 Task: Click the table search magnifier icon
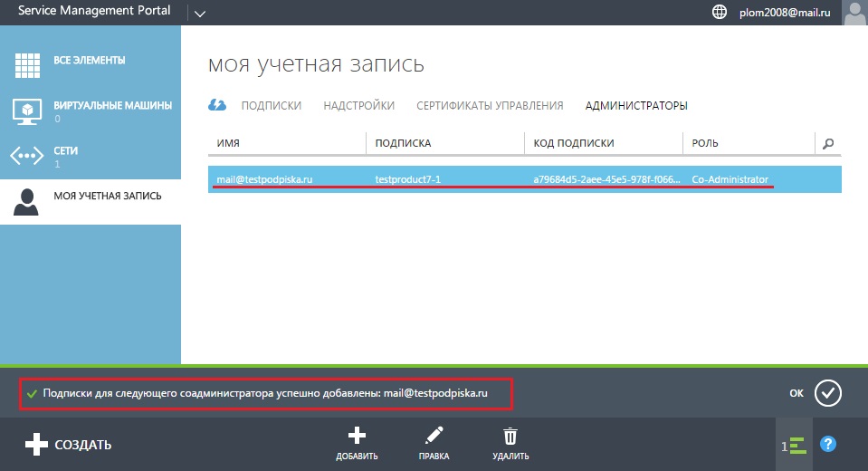[827, 143]
